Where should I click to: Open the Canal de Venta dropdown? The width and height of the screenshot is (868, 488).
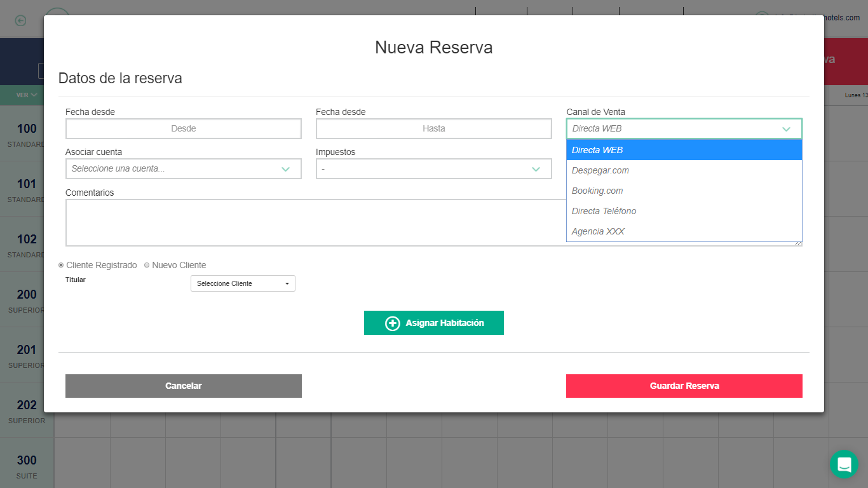coord(684,128)
